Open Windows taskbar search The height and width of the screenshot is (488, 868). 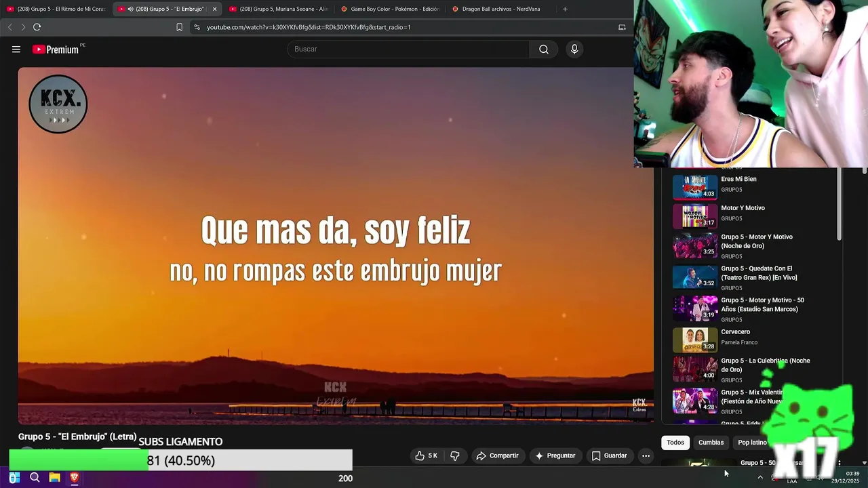[35, 478]
